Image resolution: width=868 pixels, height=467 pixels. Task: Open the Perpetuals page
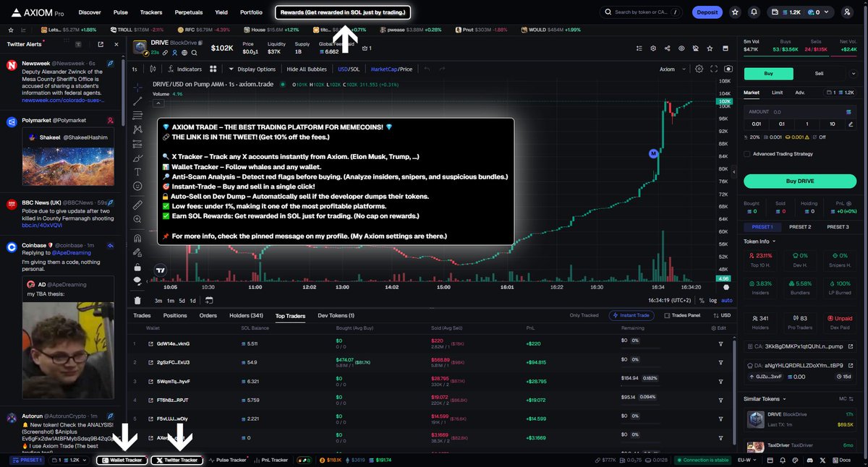pyautogui.click(x=189, y=12)
